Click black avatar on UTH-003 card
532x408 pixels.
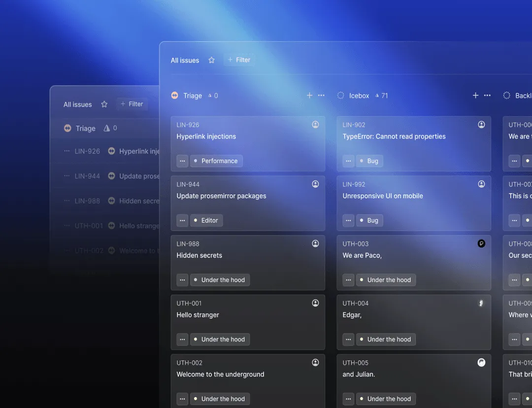[481, 243]
